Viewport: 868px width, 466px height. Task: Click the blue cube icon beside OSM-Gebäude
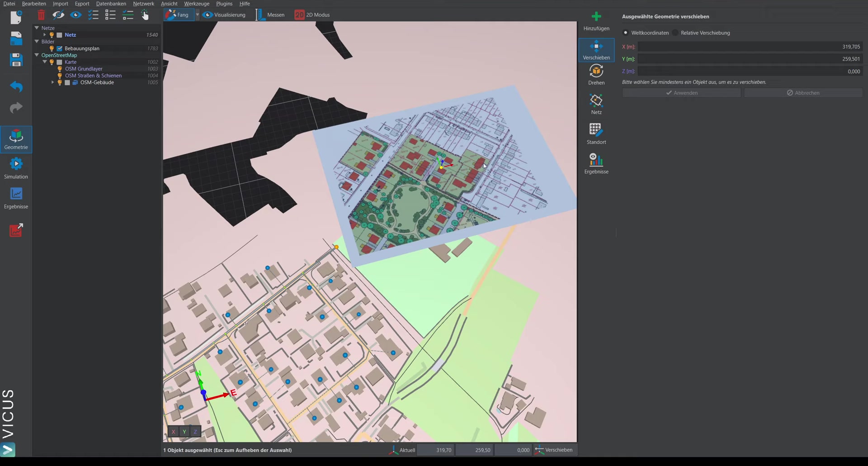(75, 83)
